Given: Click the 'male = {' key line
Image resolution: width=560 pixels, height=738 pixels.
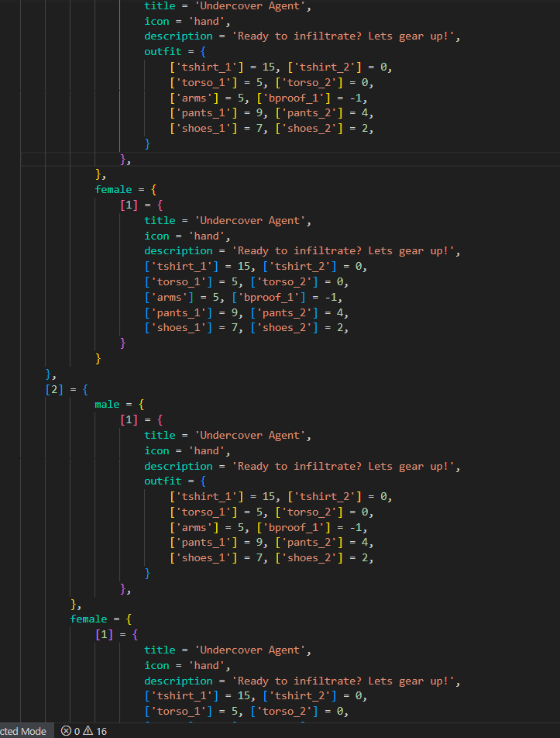Looking at the screenshot, I should 119,405.
